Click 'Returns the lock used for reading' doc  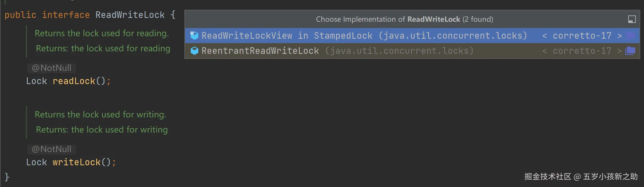102,33
